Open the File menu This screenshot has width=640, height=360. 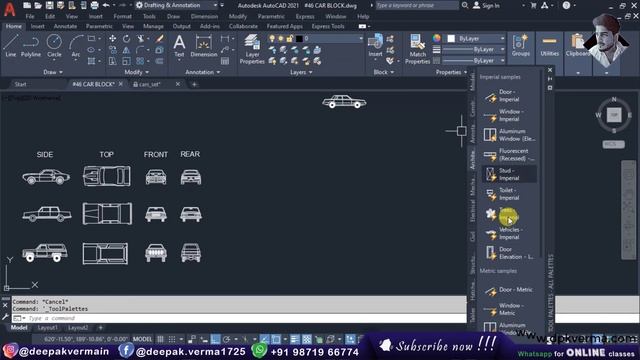[30, 16]
